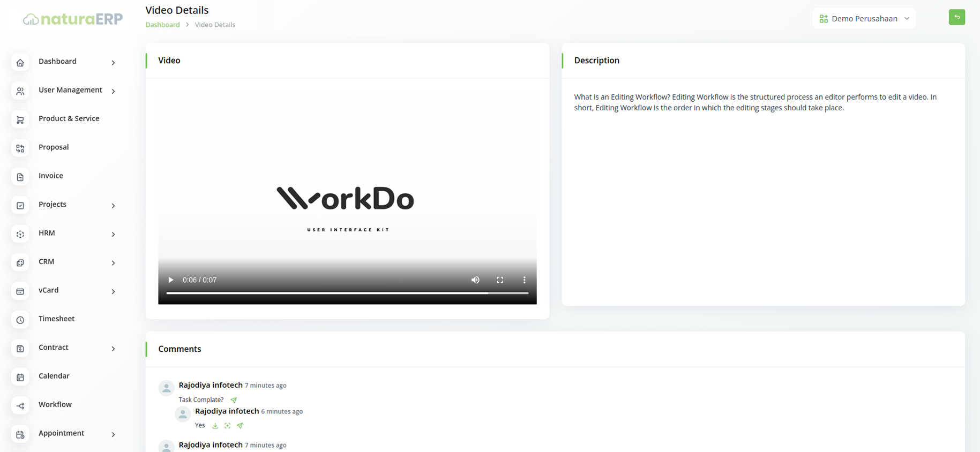Click the 'Yes' reply text
This screenshot has width=980, height=452.
click(x=200, y=425)
